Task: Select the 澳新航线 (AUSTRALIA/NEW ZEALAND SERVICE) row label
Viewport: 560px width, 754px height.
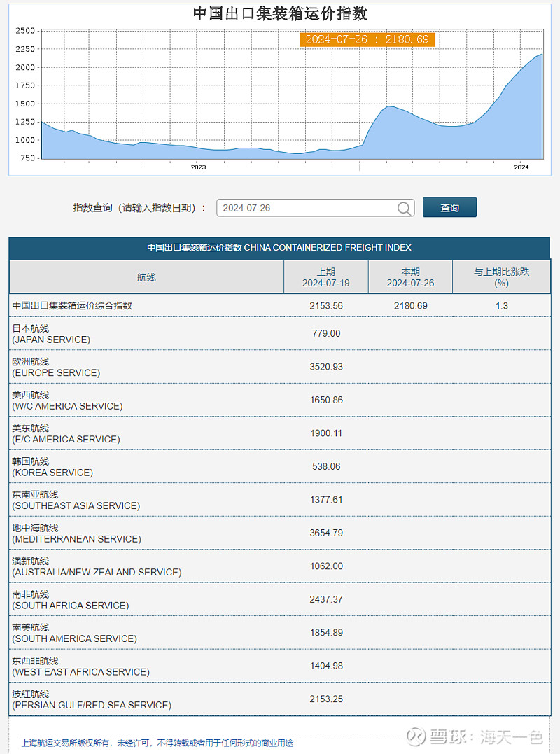Action: [97, 566]
